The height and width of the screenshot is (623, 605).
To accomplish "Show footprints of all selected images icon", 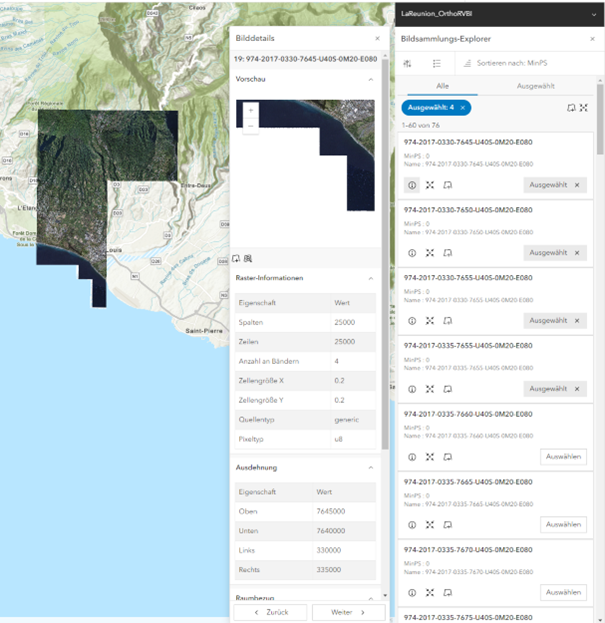I will coord(571,108).
